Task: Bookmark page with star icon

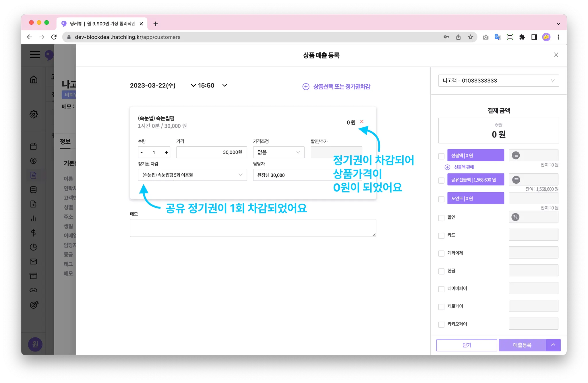Action: [470, 37]
